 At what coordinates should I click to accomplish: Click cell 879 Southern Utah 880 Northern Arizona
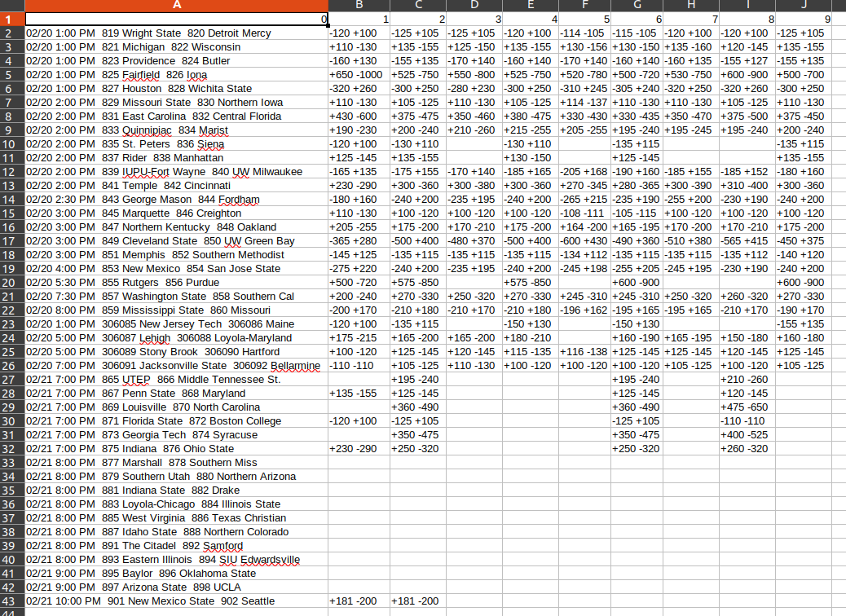point(176,477)
